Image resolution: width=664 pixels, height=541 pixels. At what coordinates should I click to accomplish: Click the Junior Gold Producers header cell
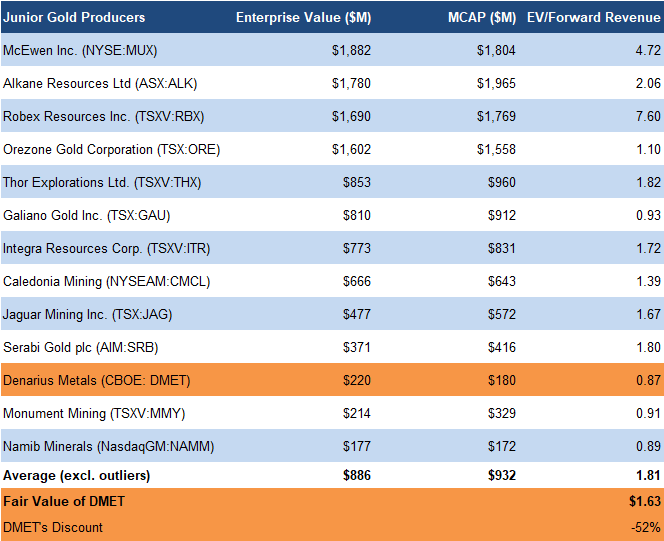click(75, 17)
